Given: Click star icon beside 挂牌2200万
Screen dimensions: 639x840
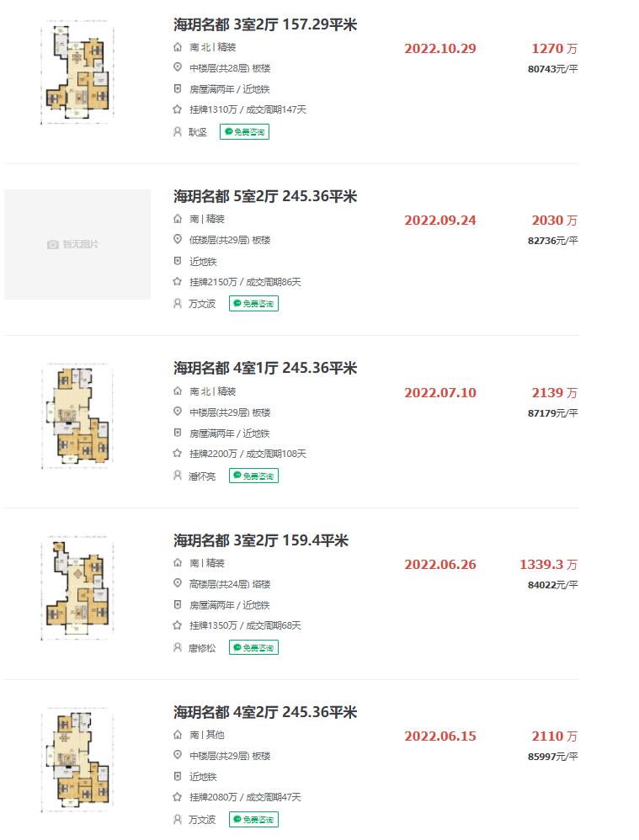Looking at the screenshot, I should [x=178, y=453].
